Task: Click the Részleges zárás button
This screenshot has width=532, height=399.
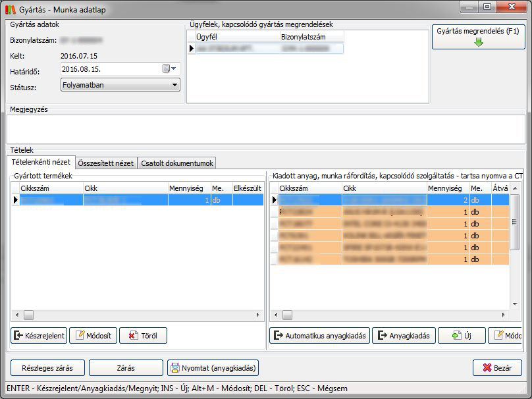Action: [x=47, y=368]
